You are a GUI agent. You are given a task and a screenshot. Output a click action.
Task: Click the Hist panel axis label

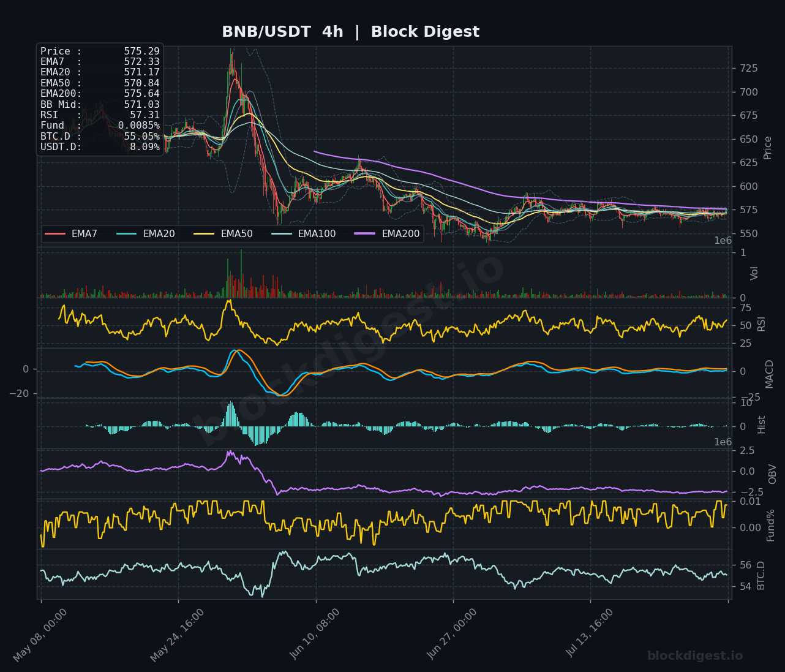762,425
